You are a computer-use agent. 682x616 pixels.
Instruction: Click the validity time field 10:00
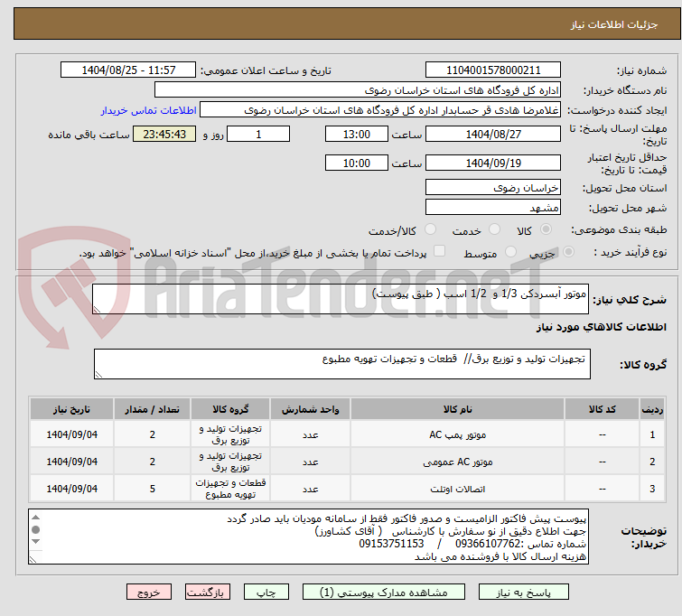[x=356, y=163]
